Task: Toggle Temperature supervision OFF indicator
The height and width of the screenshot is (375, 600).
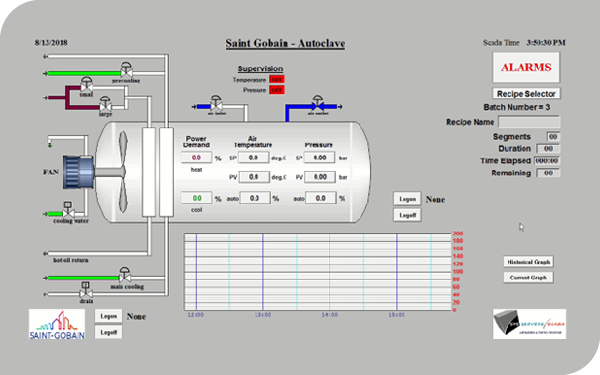Action: (x=277, y=80)
